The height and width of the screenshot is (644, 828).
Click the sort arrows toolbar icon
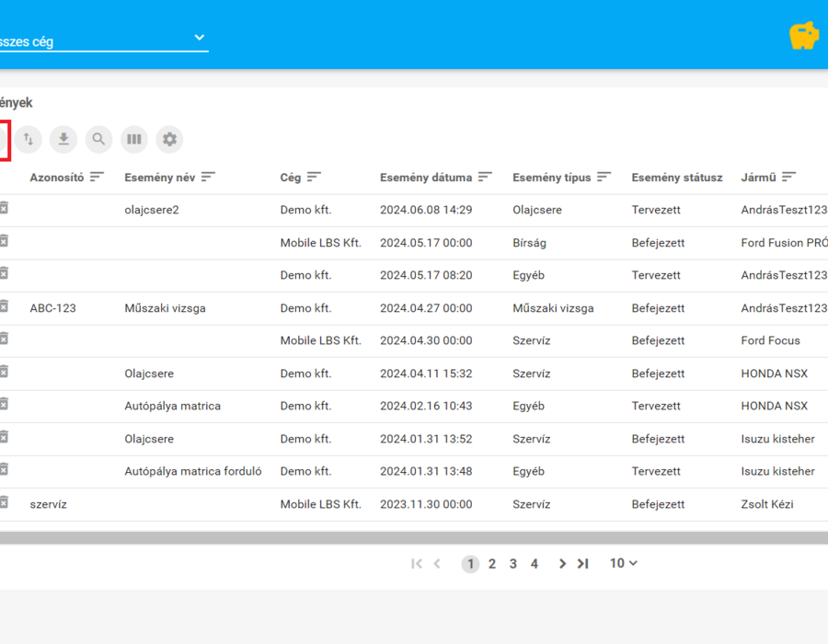coord(28,139)
